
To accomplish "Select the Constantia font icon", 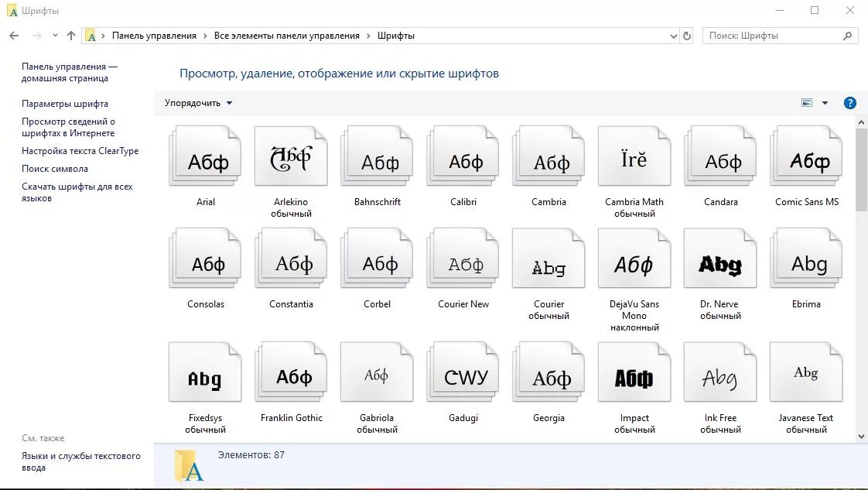I will [291, 258].
